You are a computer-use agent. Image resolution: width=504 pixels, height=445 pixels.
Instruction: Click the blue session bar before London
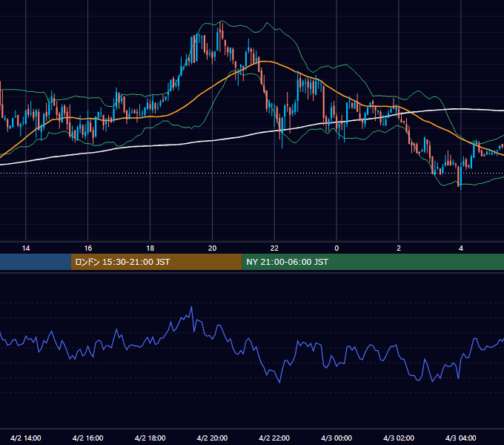(36, 262)
